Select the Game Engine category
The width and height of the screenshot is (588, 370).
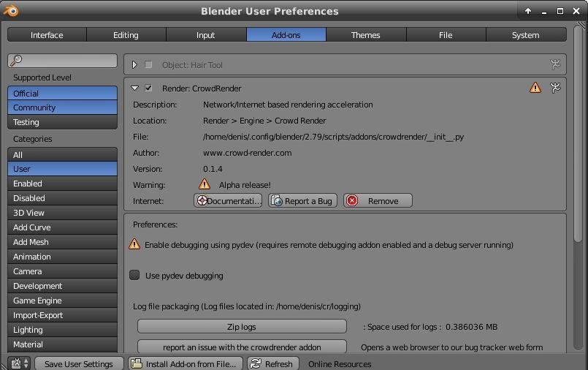[x=62, y=301]
